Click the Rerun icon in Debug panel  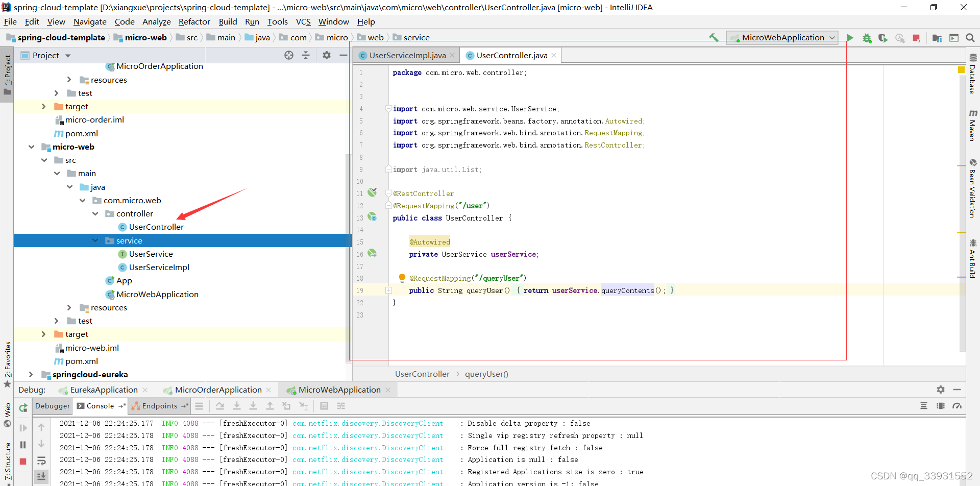pos(23,407)
